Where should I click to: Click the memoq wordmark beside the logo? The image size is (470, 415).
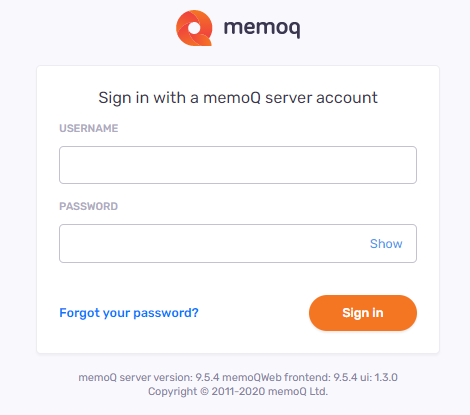click(x=262, y=28)
